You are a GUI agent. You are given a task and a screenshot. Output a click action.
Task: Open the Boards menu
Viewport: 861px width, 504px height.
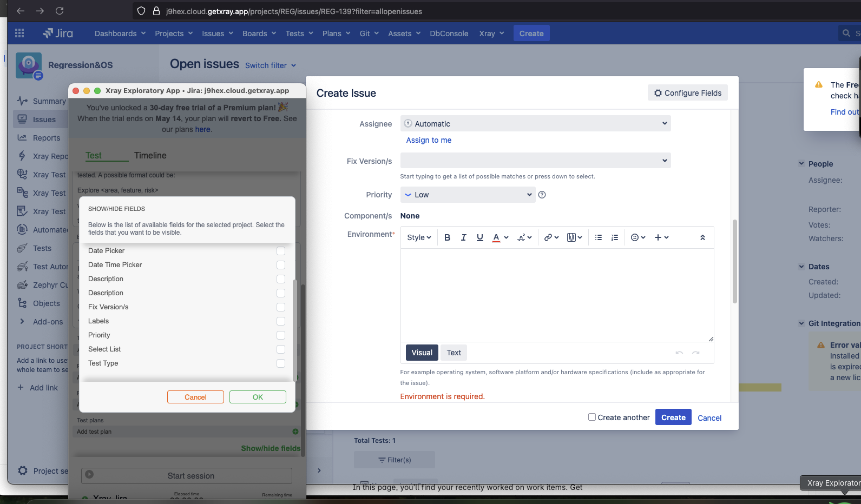(x=259, y=33)
